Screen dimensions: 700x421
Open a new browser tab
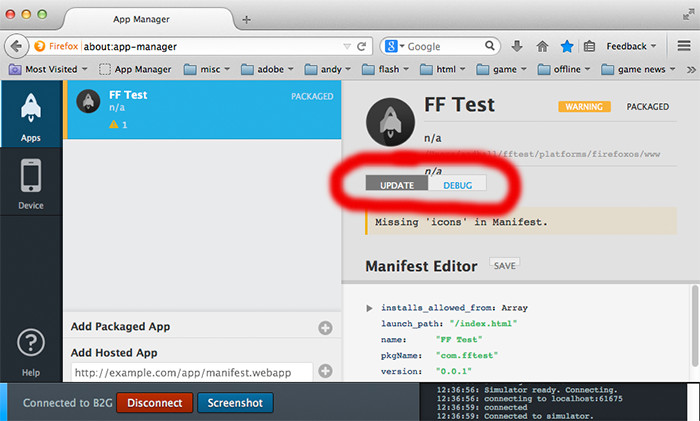click(x=246, y=19)
